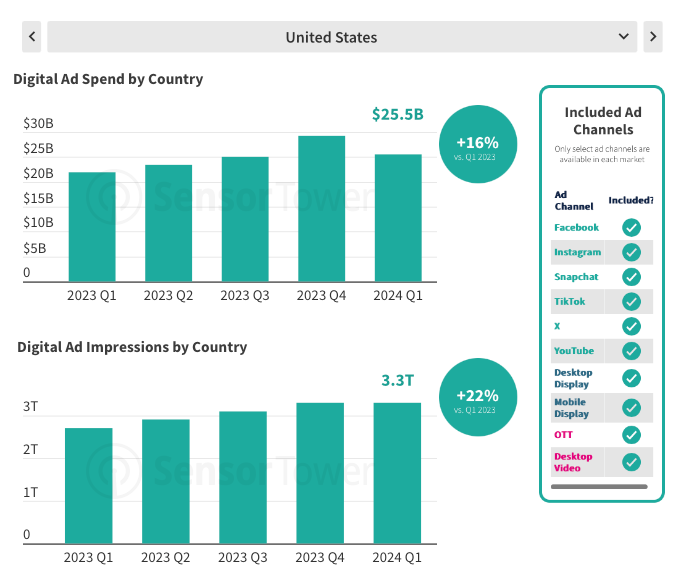Toggle the Facebook included checkmark

(631, 228)
